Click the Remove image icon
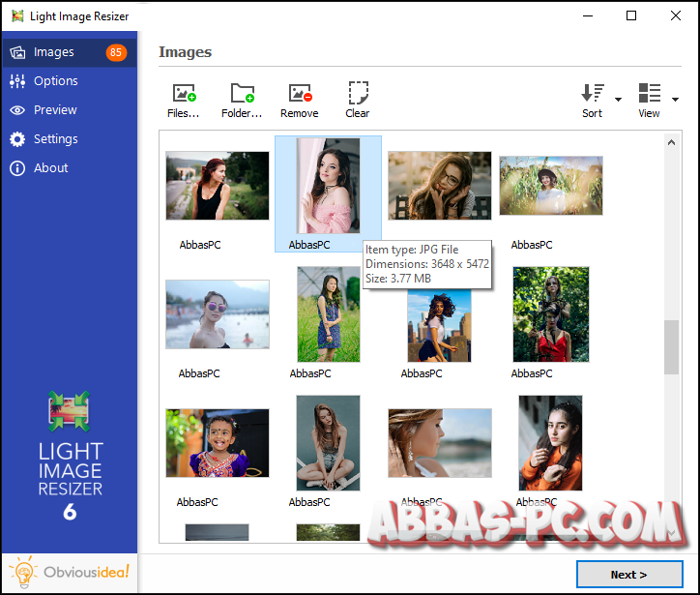Viewport: 700px width, 595px height. pos(300,94)
